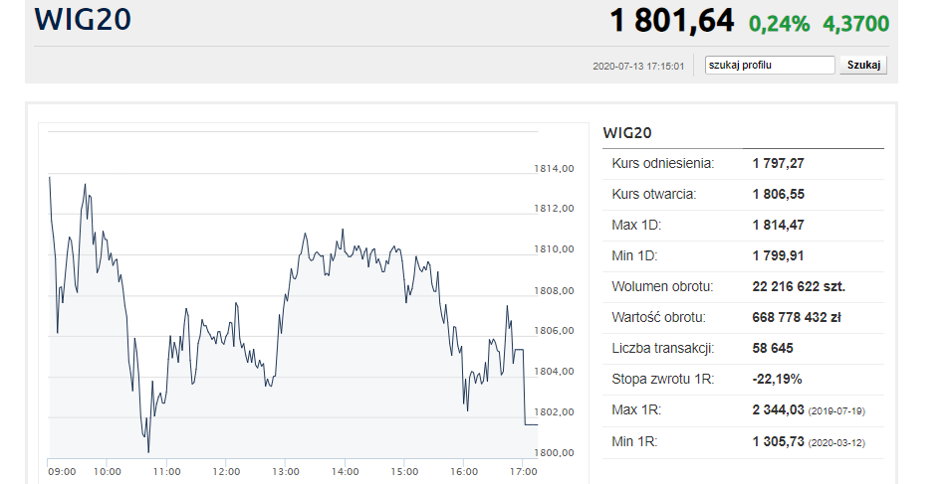Click the index value 1 801,64
948x484 pixels.
pyautogui.click(x=672, y=21)
